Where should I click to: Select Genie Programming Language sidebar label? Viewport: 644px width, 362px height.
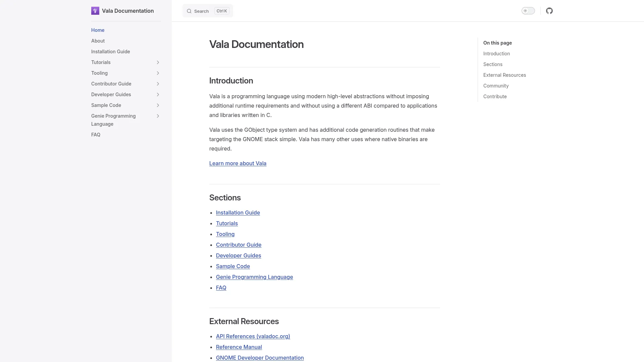click(113, 120)
